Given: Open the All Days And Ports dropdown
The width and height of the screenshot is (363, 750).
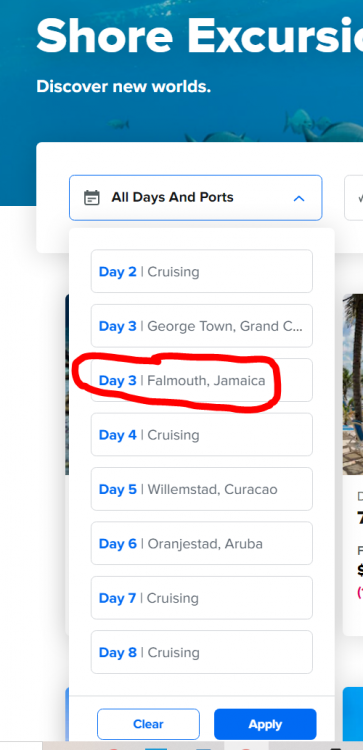Looking at the screenshot, I should [x=196, y=198].
